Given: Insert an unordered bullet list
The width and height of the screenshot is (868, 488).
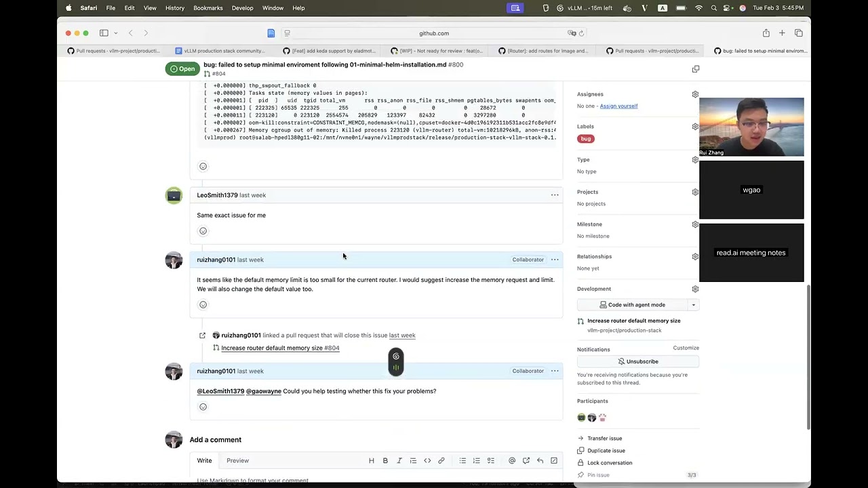Looking at the screenshot, I should [462, 461].
